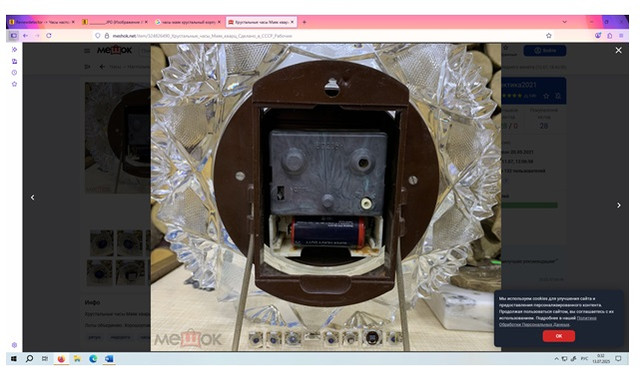Close the Google search tab
The image size is (640, 378).
tap(219, 22)
